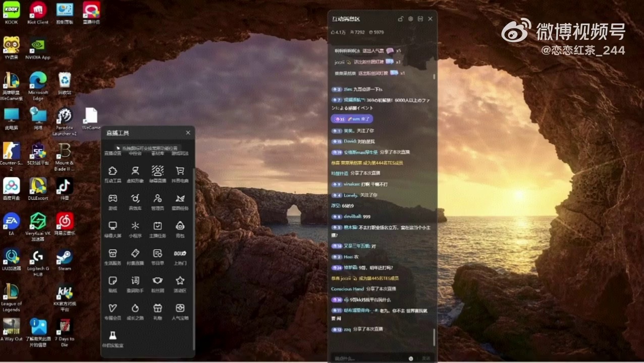Image resolution: width=644 pixels, height=363 pixels.
Task: Open 粉丝团 fan club tool
Action: (x=157, y=284)
